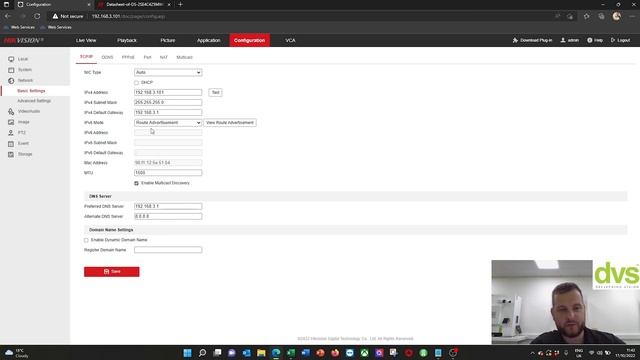This screenshot has width=640, height=360.
Task: Reload the page with refresh icon
Action: (37, 16)
